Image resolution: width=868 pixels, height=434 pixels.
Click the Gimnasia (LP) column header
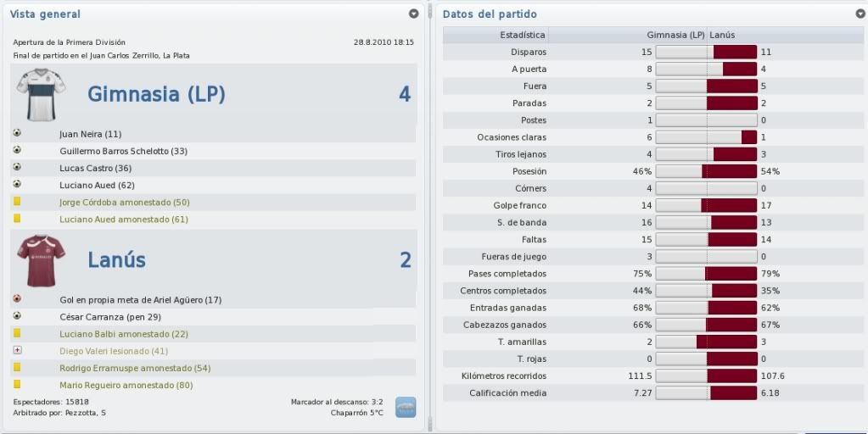click(675, 35)
